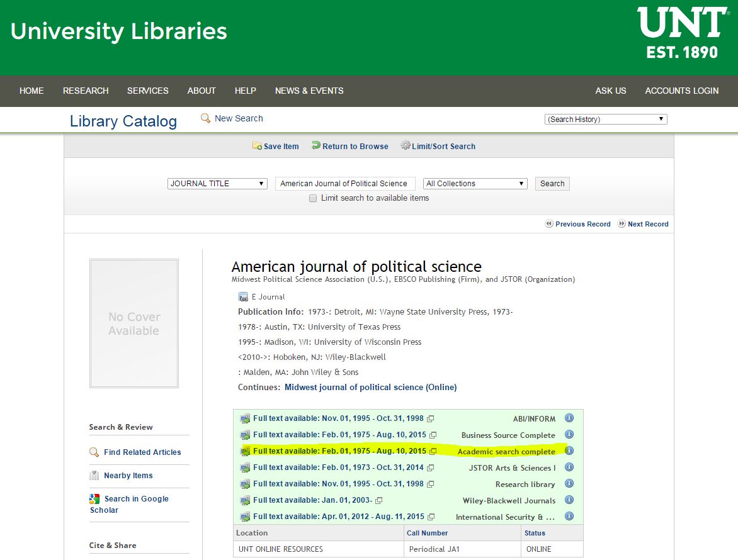The width and height of the screenshot is (738, 560).
Task: Click the info icon for Research library
Action: click(569, 483)
